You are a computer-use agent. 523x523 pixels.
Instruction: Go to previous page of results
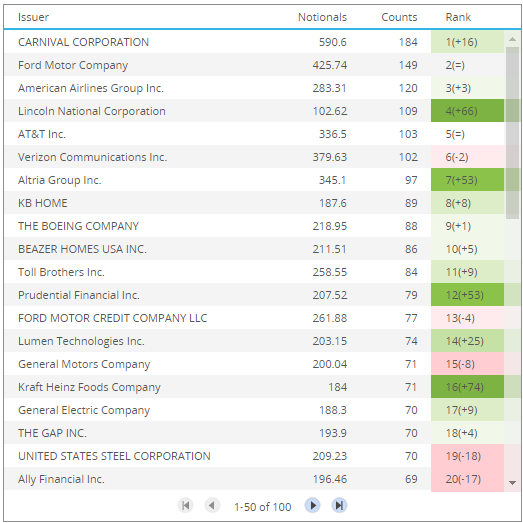coord(212,505)
